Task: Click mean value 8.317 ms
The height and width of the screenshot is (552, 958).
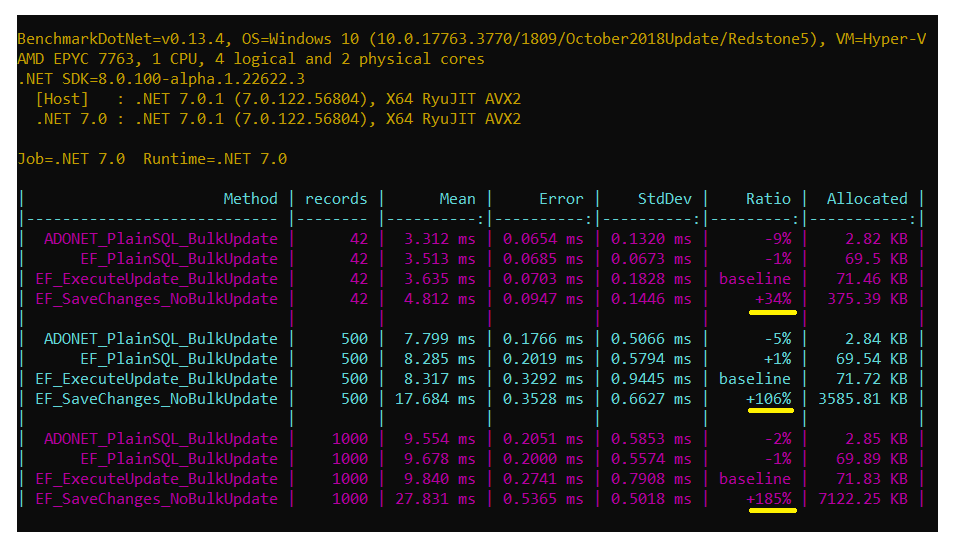Action: coord(439,379)
